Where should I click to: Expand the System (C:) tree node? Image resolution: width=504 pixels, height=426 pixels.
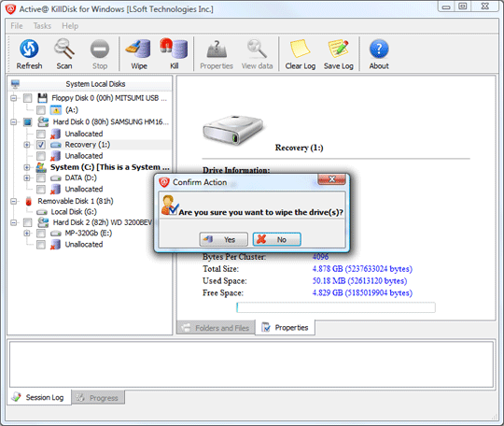coord(27,167)
